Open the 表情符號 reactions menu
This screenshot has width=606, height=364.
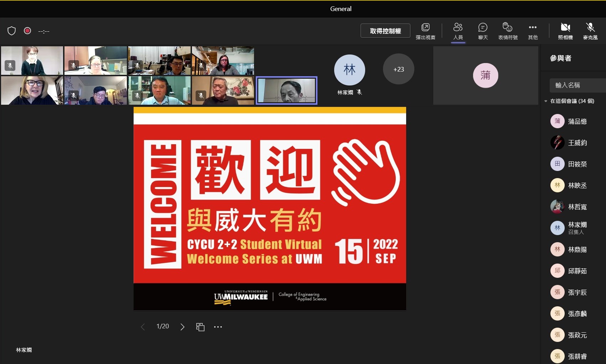[508, 31]
